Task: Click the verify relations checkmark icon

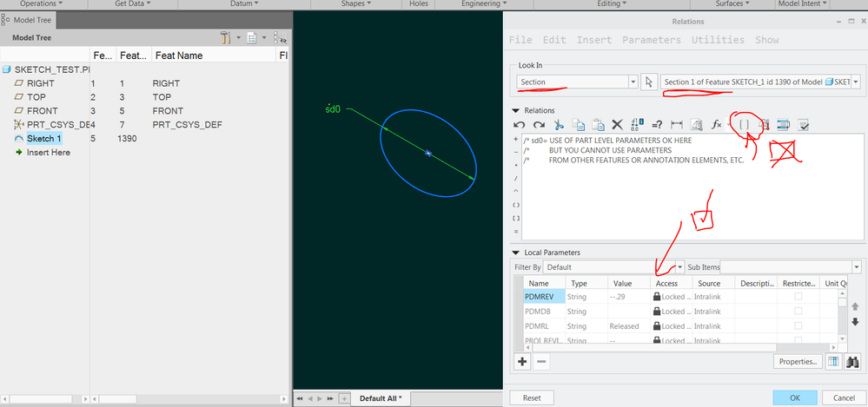Action: [x=804, y=125]
